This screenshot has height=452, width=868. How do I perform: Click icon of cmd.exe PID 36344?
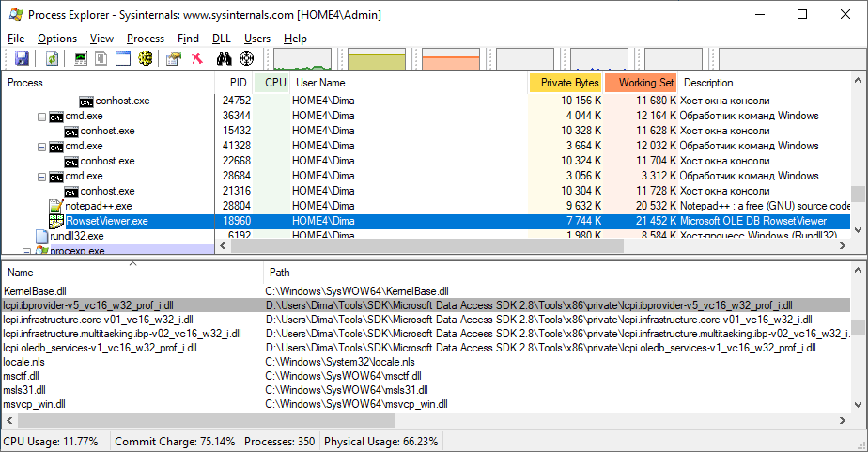[x=56, y=117]
